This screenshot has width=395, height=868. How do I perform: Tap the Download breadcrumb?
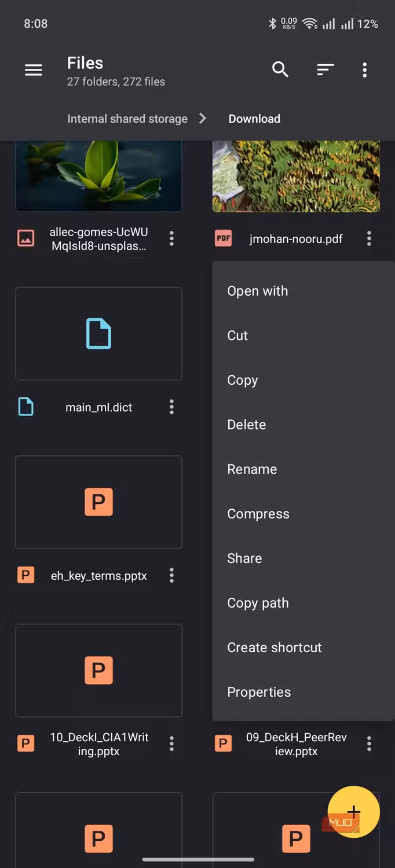[x=254, y=119]
